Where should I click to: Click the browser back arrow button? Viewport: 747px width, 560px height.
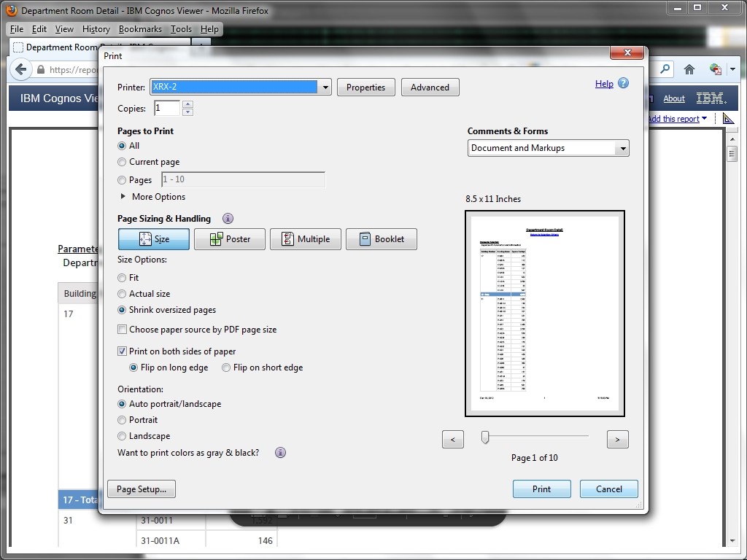tap(20, 69)
